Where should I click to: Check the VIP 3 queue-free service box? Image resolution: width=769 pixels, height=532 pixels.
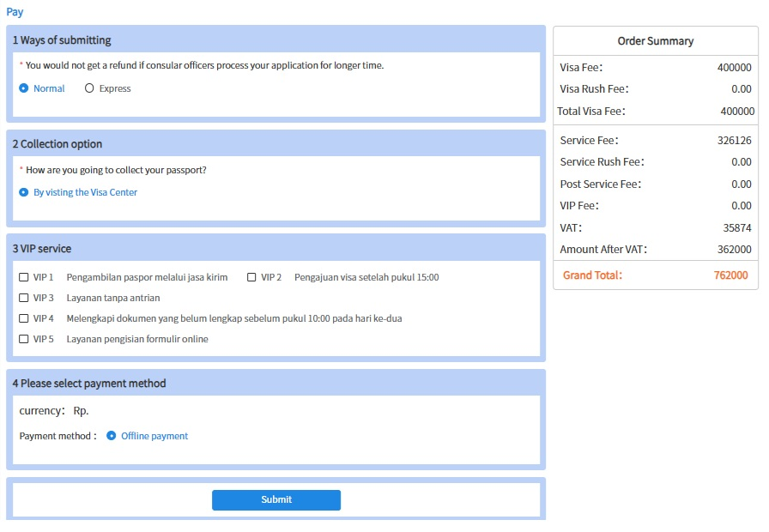(24, 298)
